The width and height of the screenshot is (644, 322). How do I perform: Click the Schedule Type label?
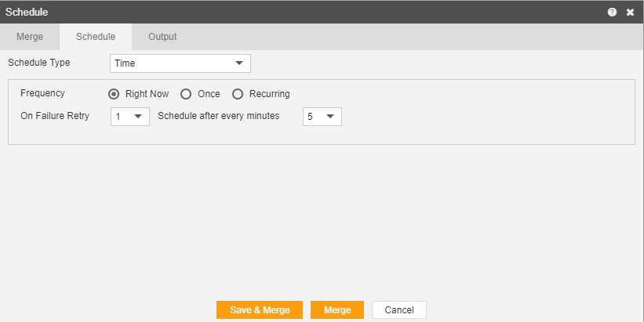[39, 63]
